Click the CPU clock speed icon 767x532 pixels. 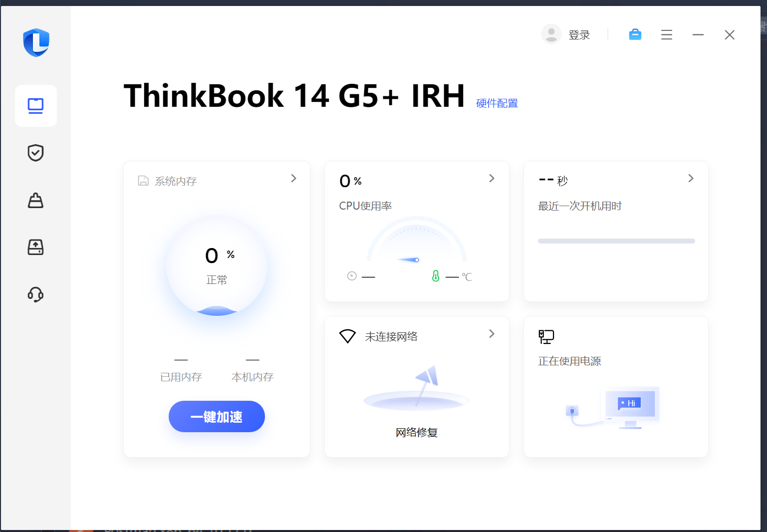pos(352,276)
